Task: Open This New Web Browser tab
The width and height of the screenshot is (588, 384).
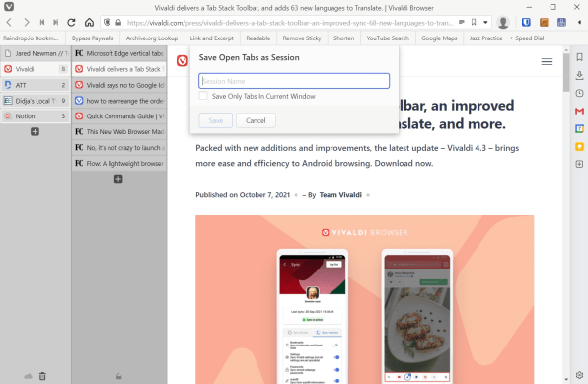Action: (118, 131)
